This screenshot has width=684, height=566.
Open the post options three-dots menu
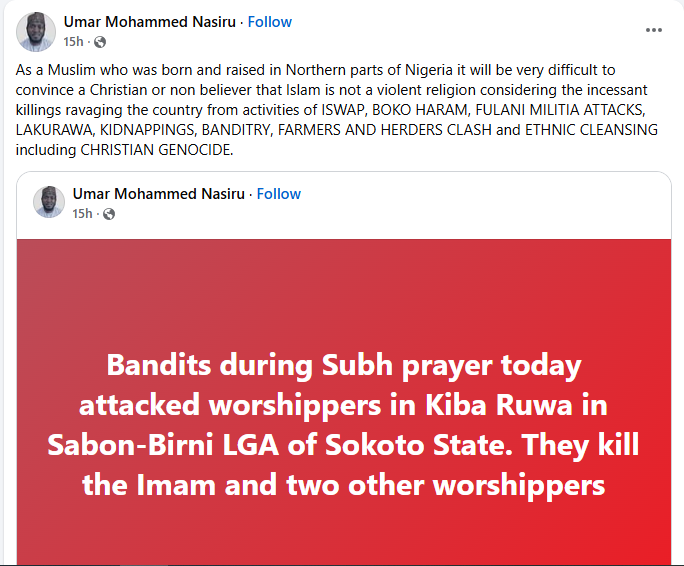(654, 30)
